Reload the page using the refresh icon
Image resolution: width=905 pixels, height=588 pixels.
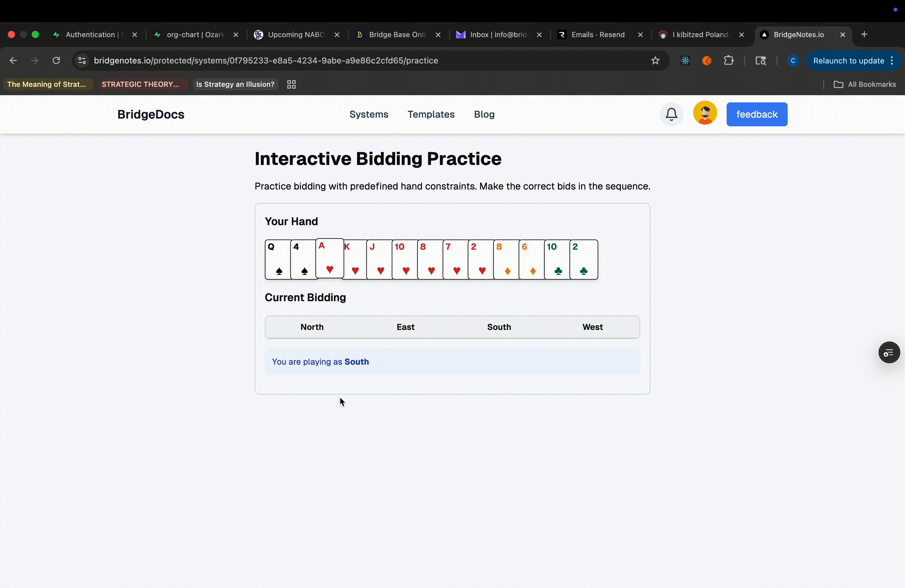[x=56, y=61]
